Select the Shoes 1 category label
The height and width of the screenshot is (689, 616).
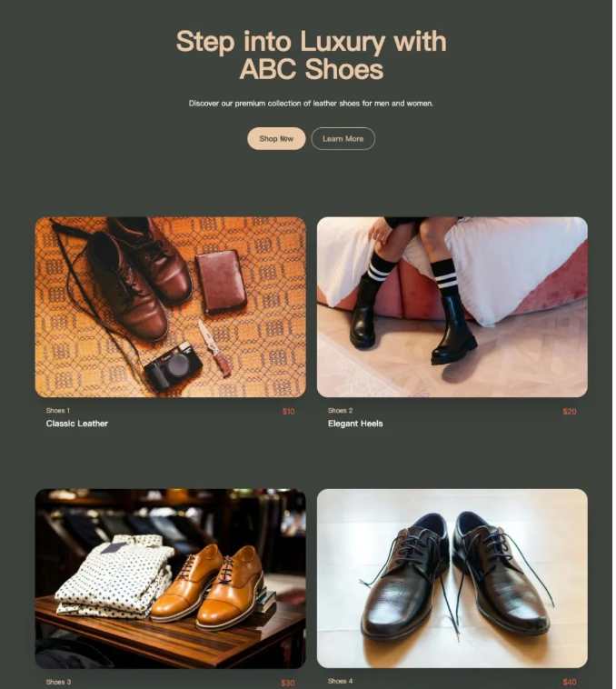(x=58, y=411)
